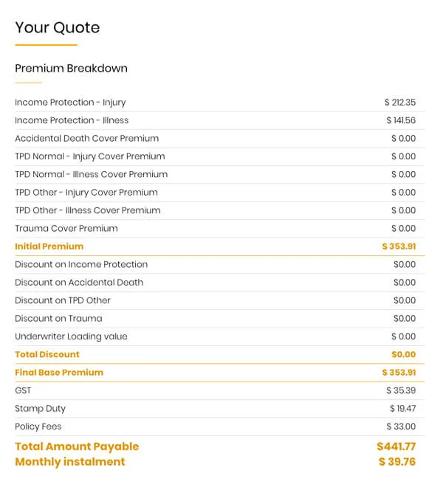Select TPD Other - Illness Cover Premium
This screenshot has width=443, height=504.
point(87,210)
